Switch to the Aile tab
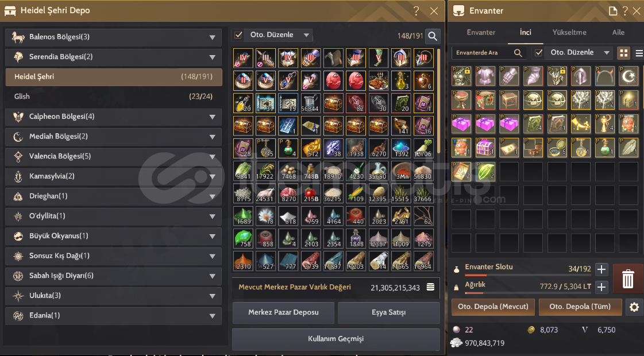Image resolution: width=644 pixels, height=356 pixels. tap(618, 32)
